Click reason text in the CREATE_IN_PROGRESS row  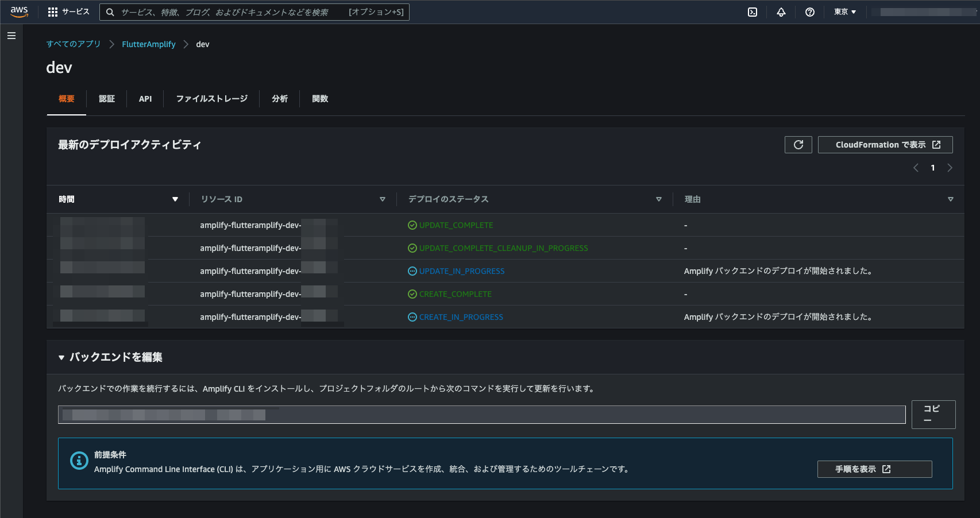(778, 317)
